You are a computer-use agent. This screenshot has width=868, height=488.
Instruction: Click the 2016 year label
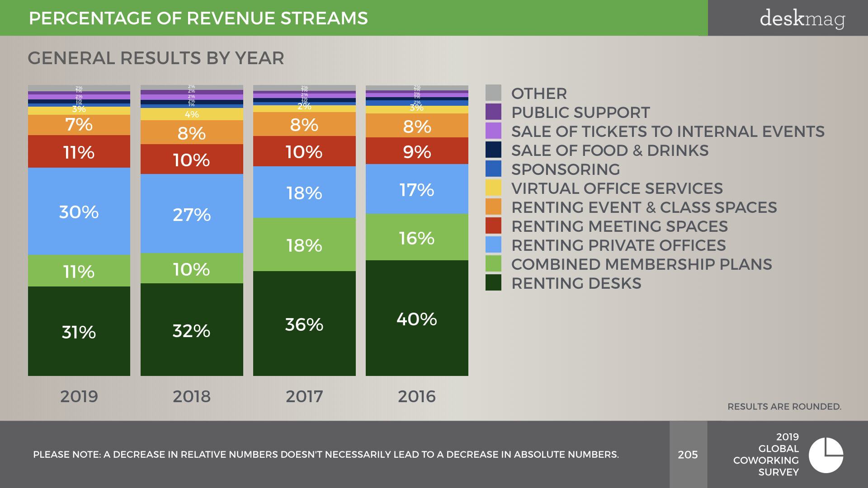[417, 396]
